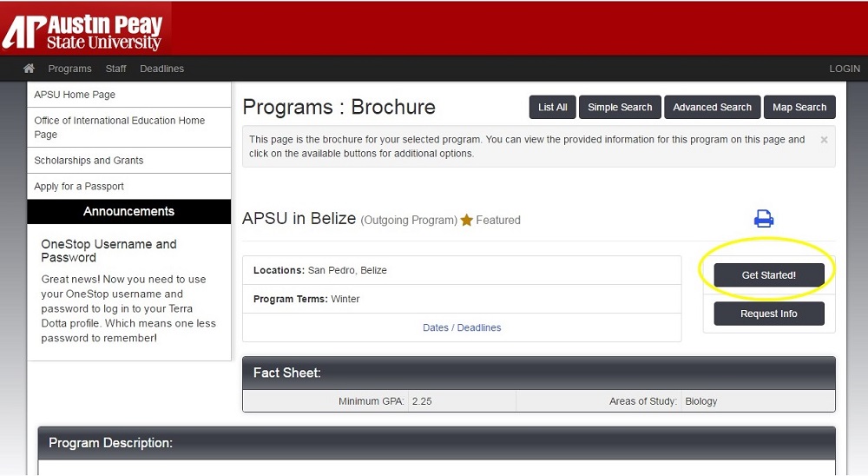Open the Staff menu item
The width and height of the screenshot is (868, 476).
tap(115, 69)
